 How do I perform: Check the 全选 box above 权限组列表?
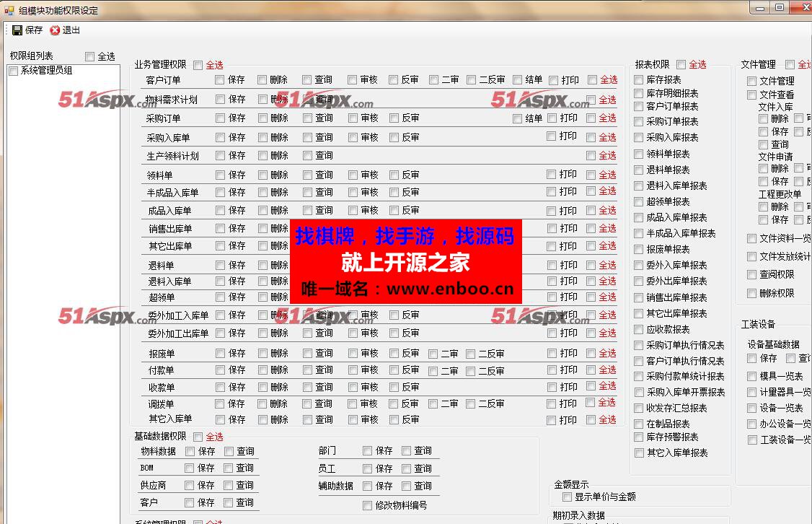click(x=90, y=56)
